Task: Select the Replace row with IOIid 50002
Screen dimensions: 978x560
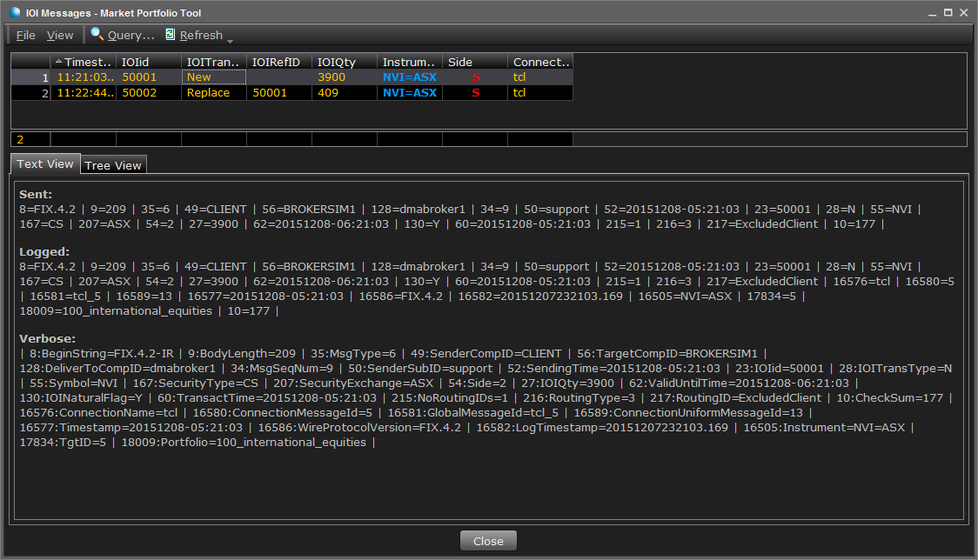Action: pos(208,93)
